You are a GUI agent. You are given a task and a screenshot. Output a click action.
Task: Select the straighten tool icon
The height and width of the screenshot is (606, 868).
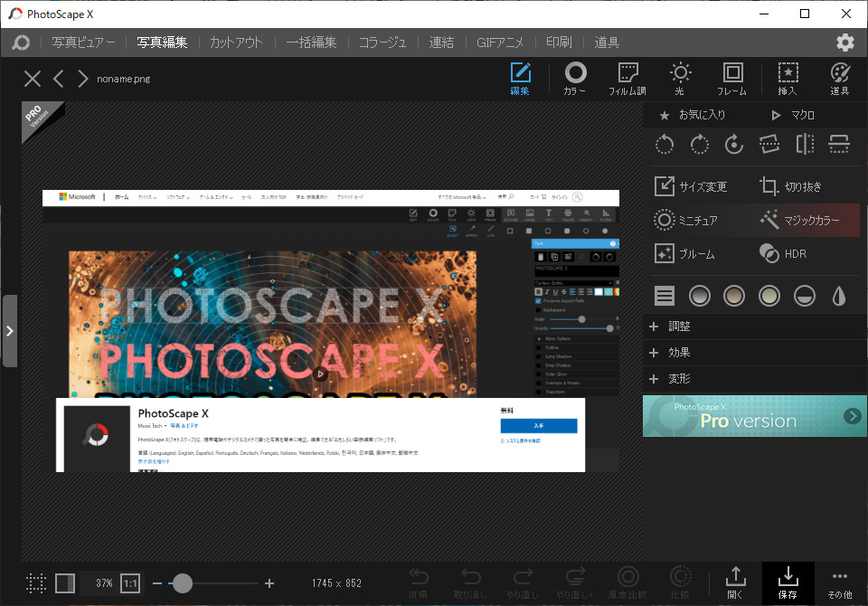[x=769, y=145]
